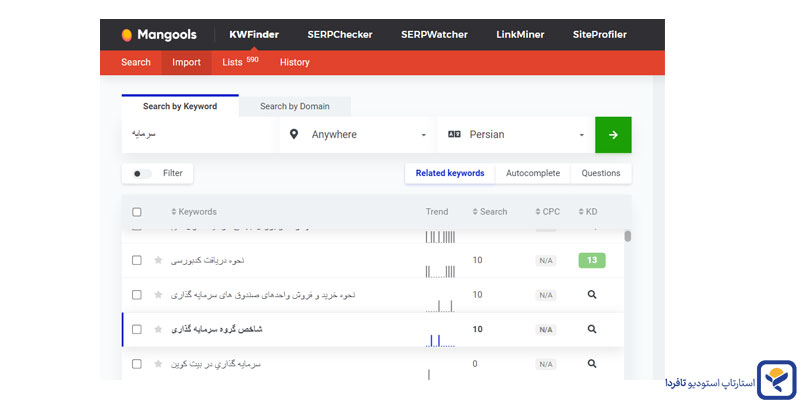Go to the Import section
Image resolution: width=800 pixels, height=400 pixels.
coord(186,62)
